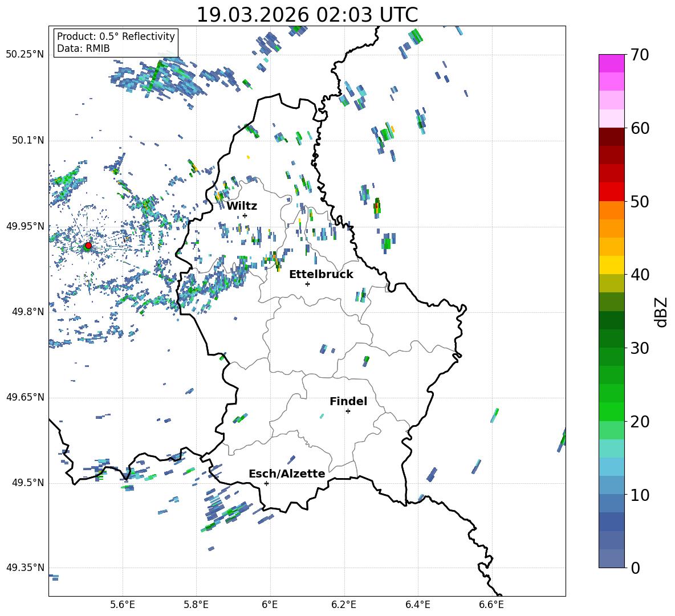The image size is (675, 616).
Task: Click the Ettelbruck station cross marker
Action: point(307,284)
